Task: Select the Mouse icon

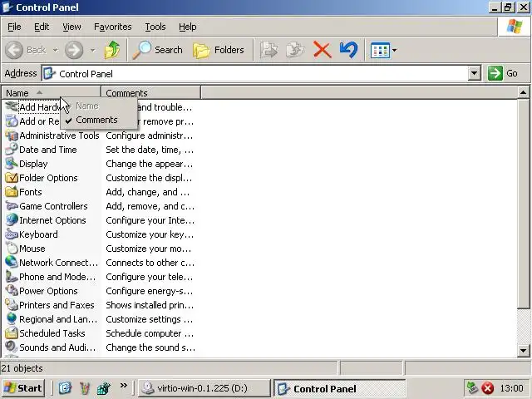Action: [11, 249]
